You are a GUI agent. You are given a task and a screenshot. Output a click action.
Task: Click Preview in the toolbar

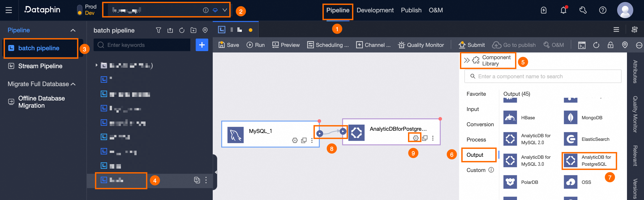pos(286,45)
